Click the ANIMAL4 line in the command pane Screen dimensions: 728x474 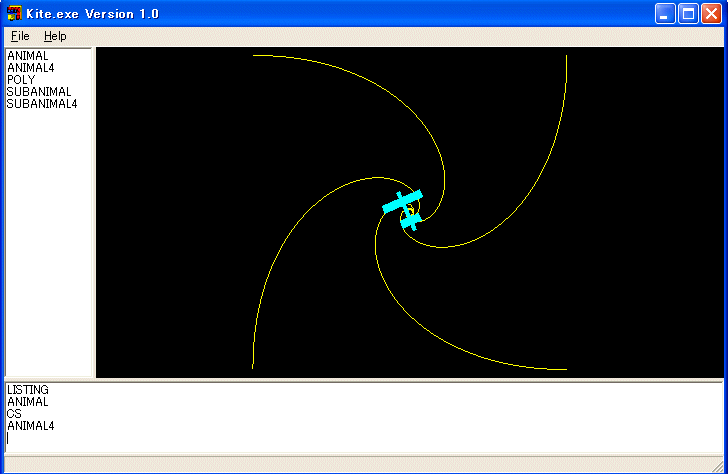tap(31, 426)
